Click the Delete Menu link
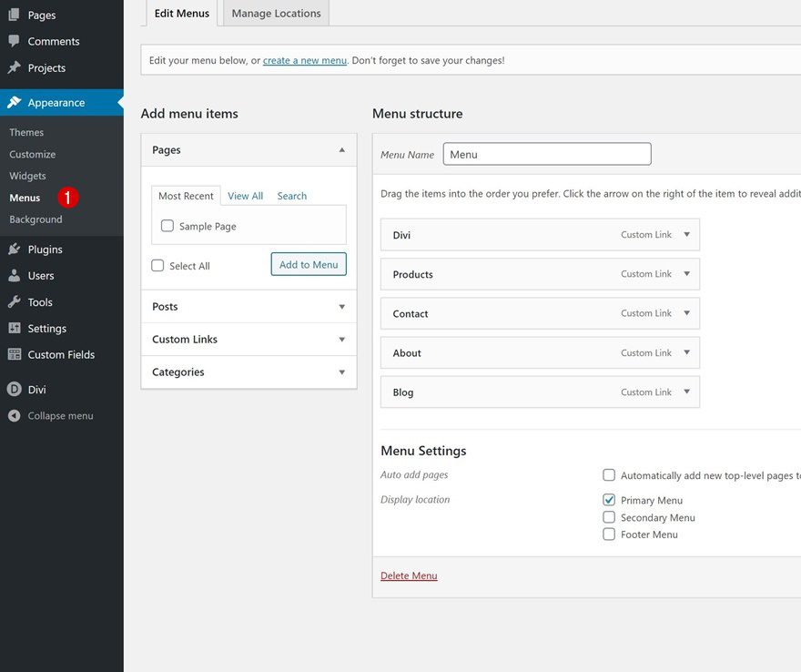This screenshot has height=672, width=801. pyautogui.click(x=408, y=575)
